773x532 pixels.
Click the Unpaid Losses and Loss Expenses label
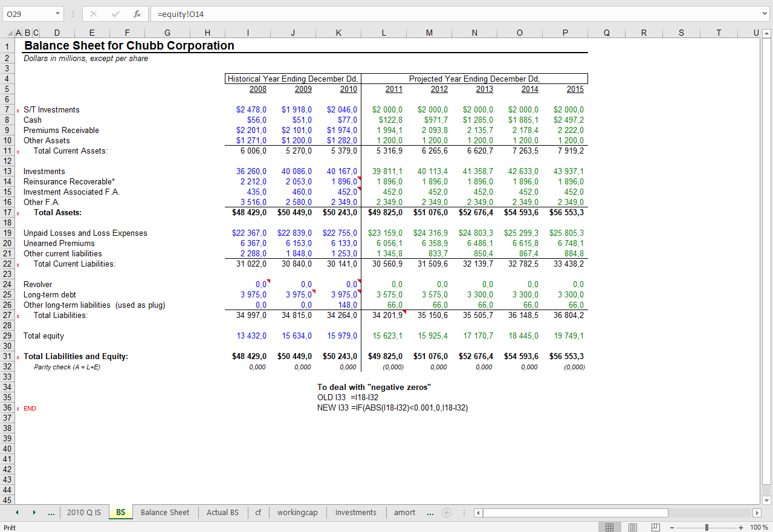pos(85,233)
